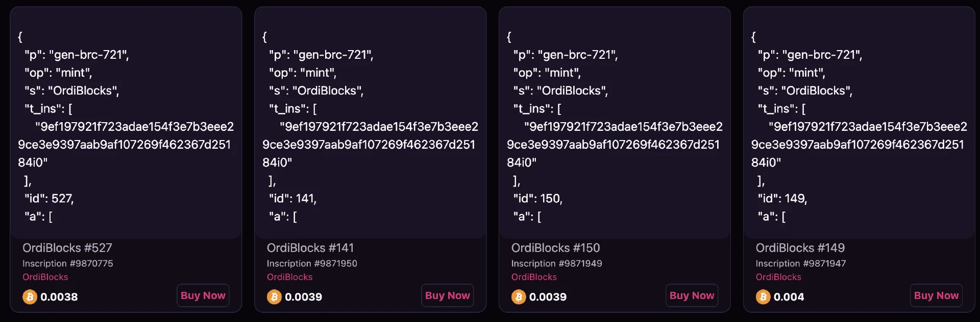Click Bitcoin icon on OrdiBlocks #141 card
The width and height of the screenshot is (980, 322).
point(274,297)
